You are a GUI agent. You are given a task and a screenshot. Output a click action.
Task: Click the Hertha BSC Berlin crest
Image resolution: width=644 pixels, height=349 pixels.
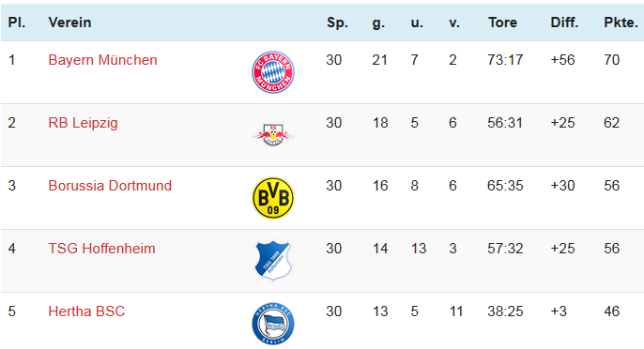(x=273, y=324)
